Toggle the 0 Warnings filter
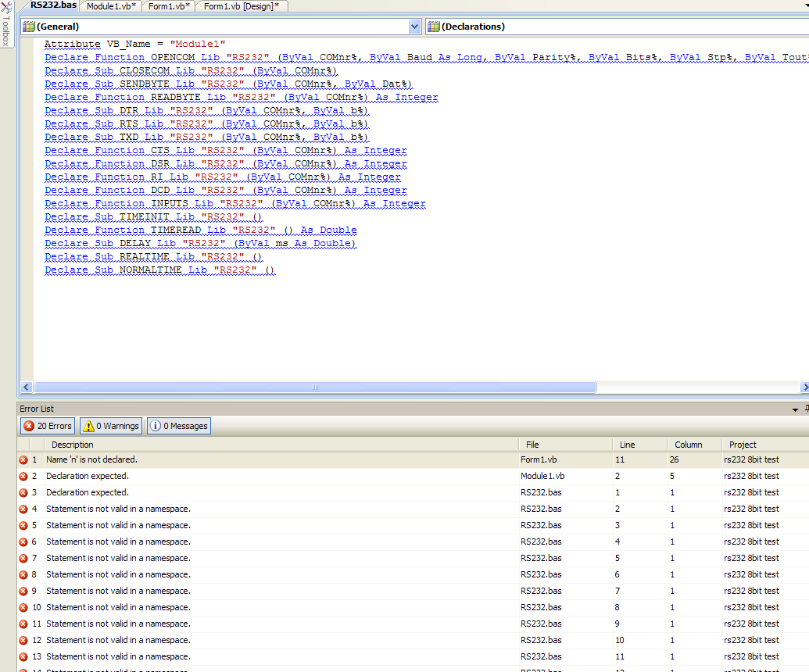The height and width of the screenshot is (672, 809). pos(110,426)
